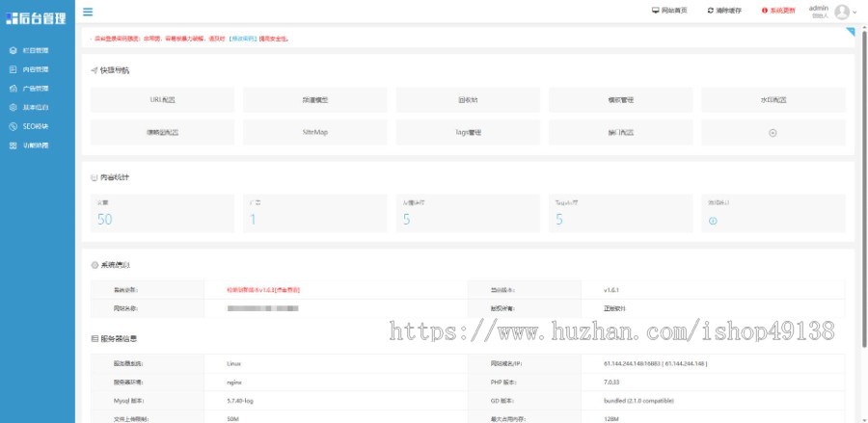Open 内容管理 in the sidebar
This screenshot has height=423, width=868.
37,69
